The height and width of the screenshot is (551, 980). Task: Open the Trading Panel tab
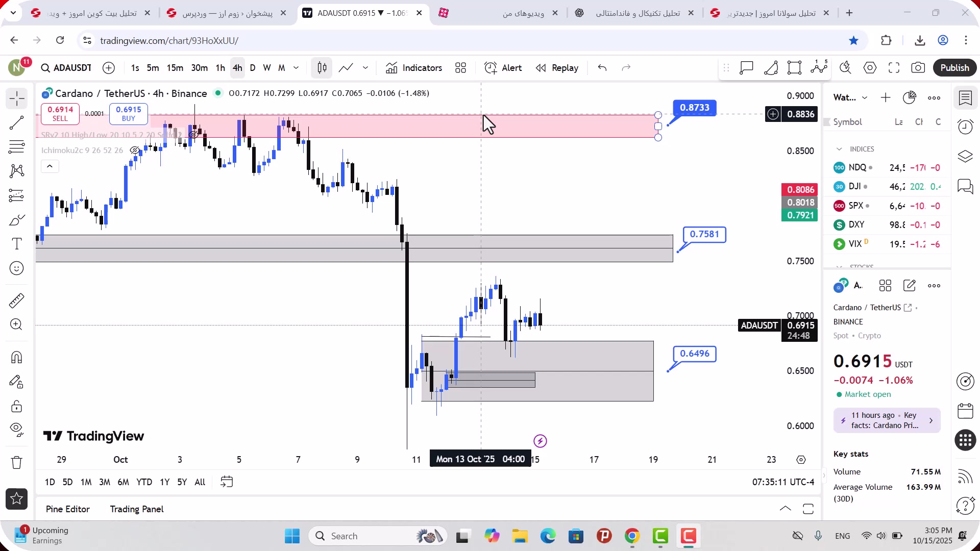pos(137,509)
